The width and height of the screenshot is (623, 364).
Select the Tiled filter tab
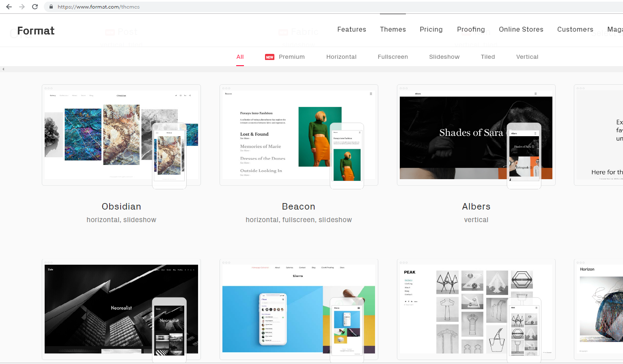coord(487,57)
